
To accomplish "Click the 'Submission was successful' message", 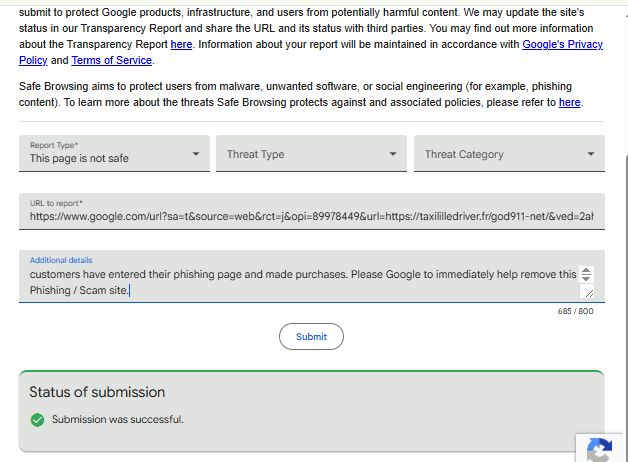I will click(x=117, y=420).
